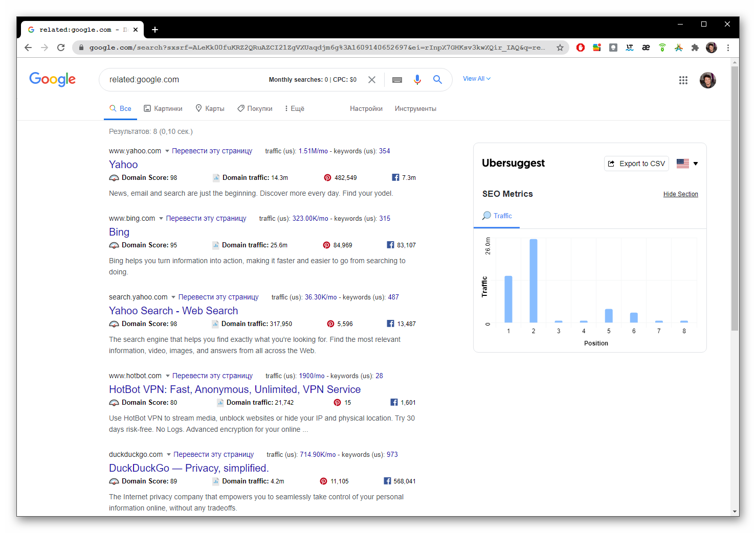Expand www.bing.com URL dropdown arrow

point(161,219)
